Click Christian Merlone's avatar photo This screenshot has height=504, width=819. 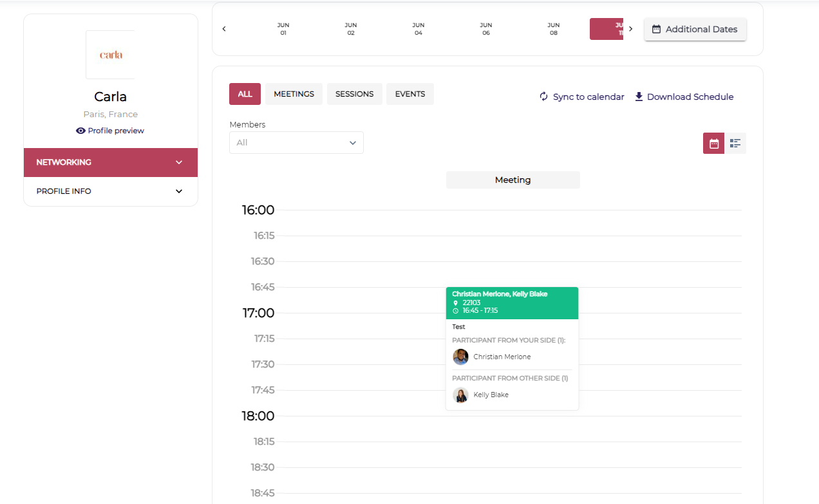click(460, 357)
